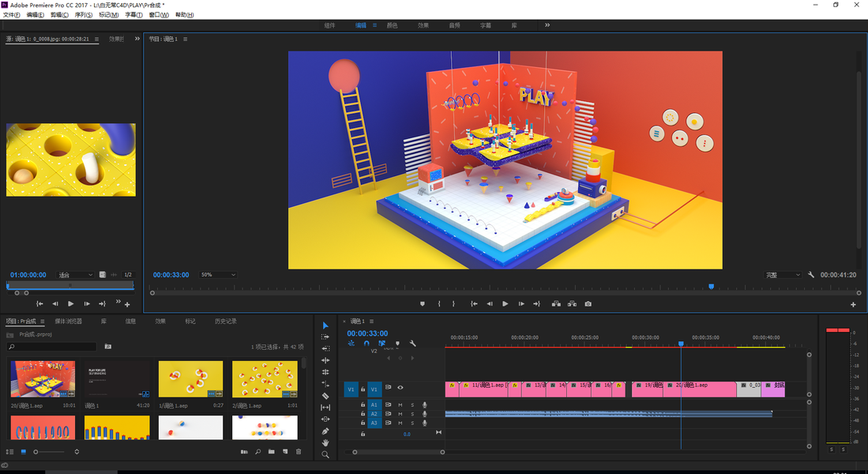Viewport: 868px width, 474px height.
Task: Click Source monitor timecode 01:00:00:00
Action: coord(28,275)
